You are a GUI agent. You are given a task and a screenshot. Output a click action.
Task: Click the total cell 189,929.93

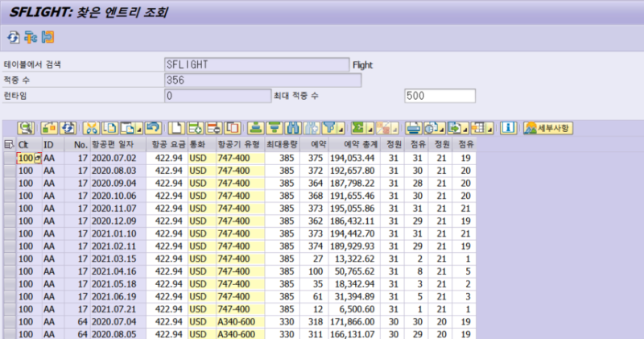(354, 246)
